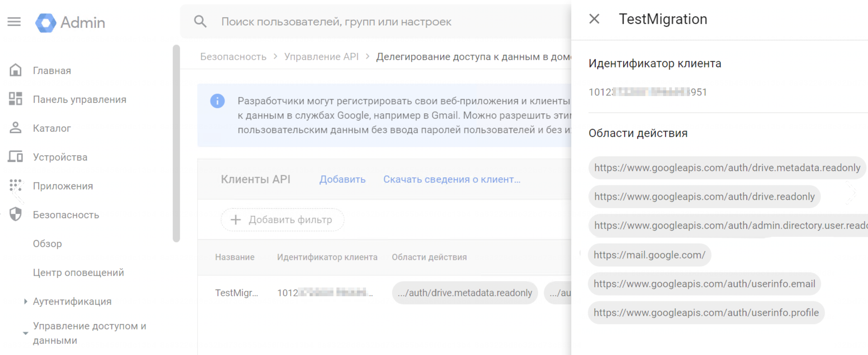Screen dimensions: 868x355
Task: Click Скачать сведения о клиентах link
Action: (452, 179)
